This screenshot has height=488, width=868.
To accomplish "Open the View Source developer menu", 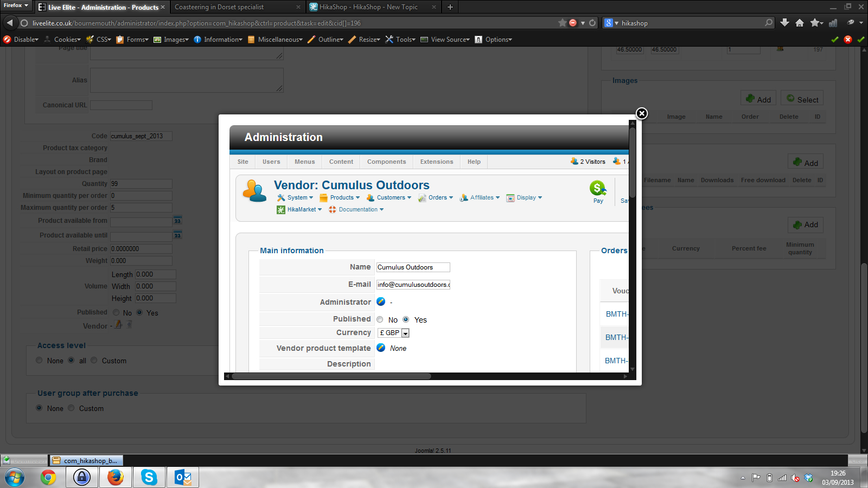I will click(445, 40).
